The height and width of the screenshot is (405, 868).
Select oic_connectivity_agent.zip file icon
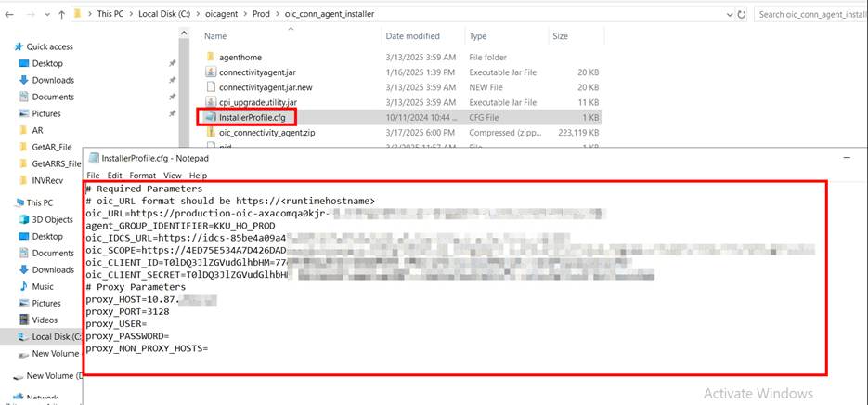pos(211,133)
